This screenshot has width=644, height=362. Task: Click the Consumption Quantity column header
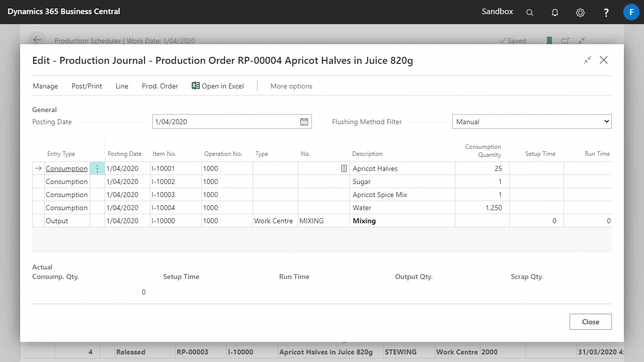483,151
